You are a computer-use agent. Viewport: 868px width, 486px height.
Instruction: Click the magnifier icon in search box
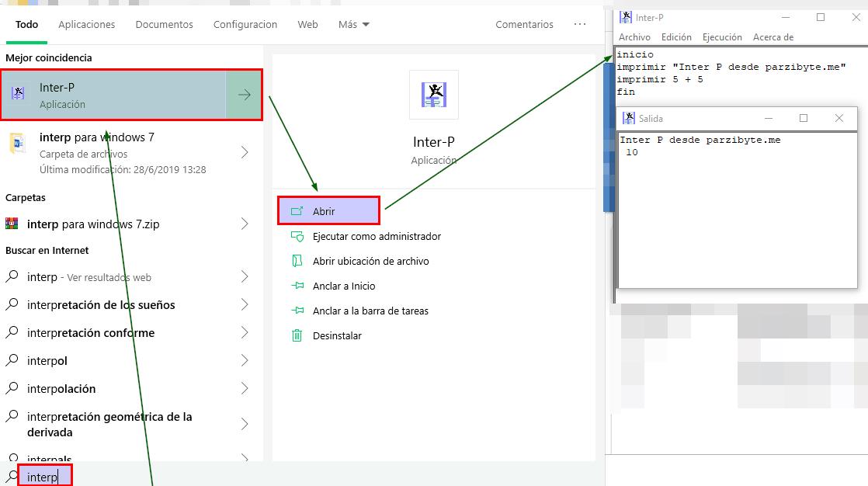[11, 476]
